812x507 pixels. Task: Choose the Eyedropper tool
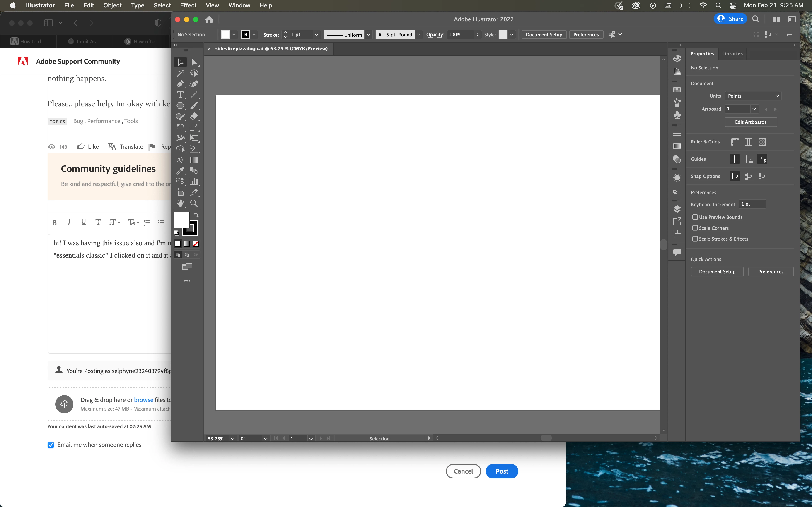point(180,171)
